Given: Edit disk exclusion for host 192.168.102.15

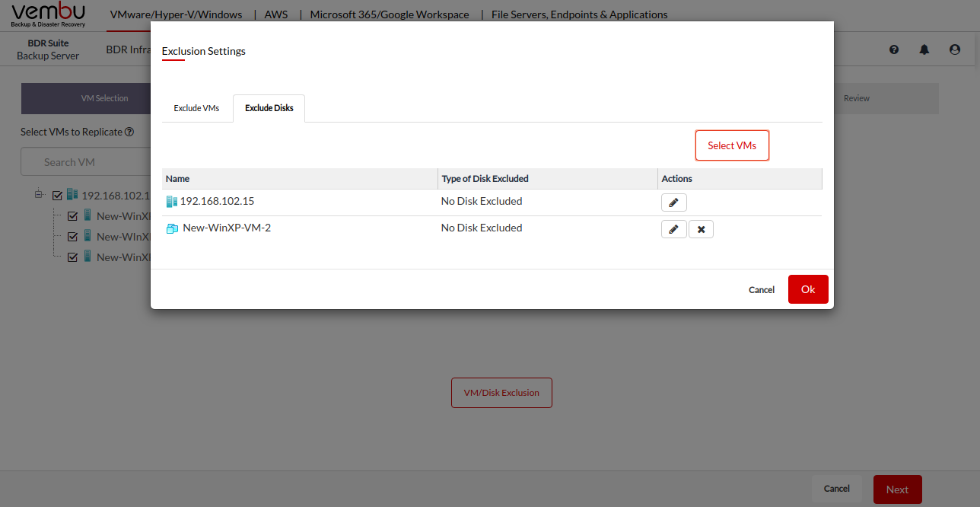Looking at the screenshot, I should (673, 202).
